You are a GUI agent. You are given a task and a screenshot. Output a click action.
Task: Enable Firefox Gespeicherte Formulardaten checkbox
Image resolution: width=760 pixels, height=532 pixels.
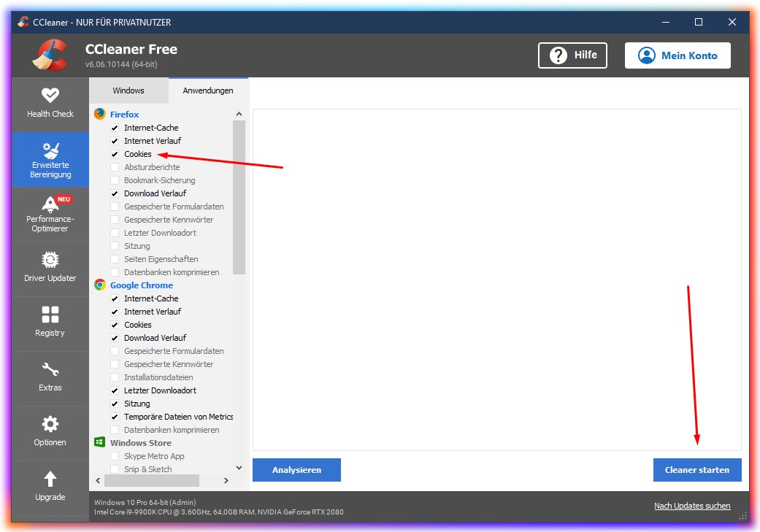pos(115,207)
